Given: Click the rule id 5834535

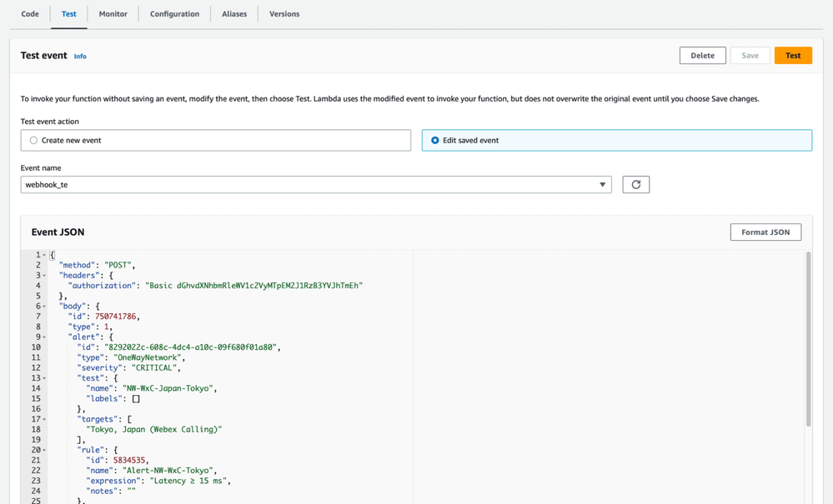Looking at the screenshot, I should pyautogui.click(x=129, y=460).
